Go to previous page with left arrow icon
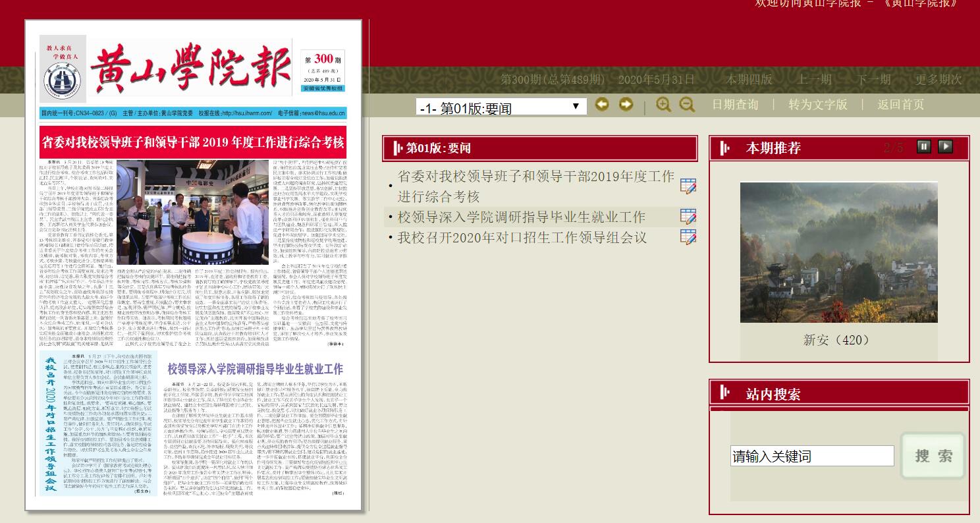 [x=602, y=104]
